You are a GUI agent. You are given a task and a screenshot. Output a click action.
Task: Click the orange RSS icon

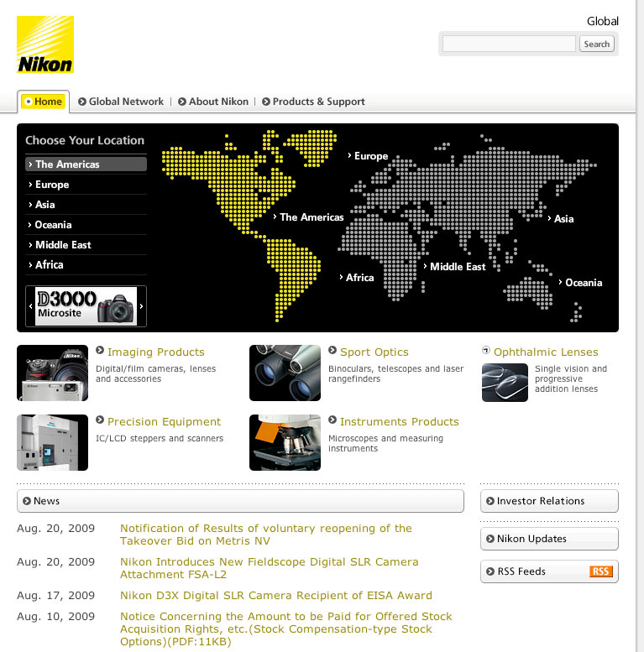click(600, 571)
